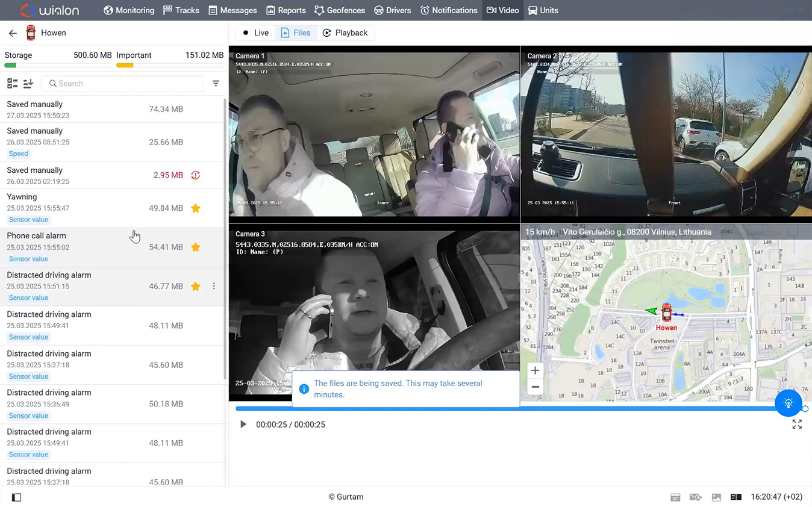Screen dimensions: 812x507
Task: Toggle multi-select checklist icon above file list
Action: [12, 84]
